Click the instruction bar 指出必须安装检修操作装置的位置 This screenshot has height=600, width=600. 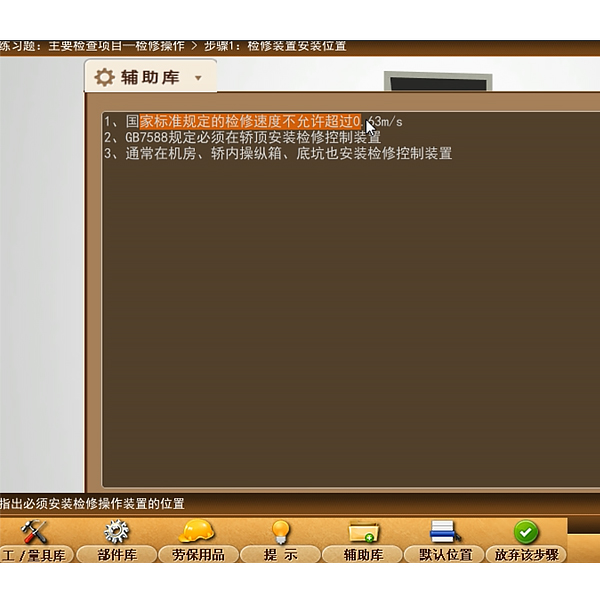pyautogui.click(x=93, y=503)
